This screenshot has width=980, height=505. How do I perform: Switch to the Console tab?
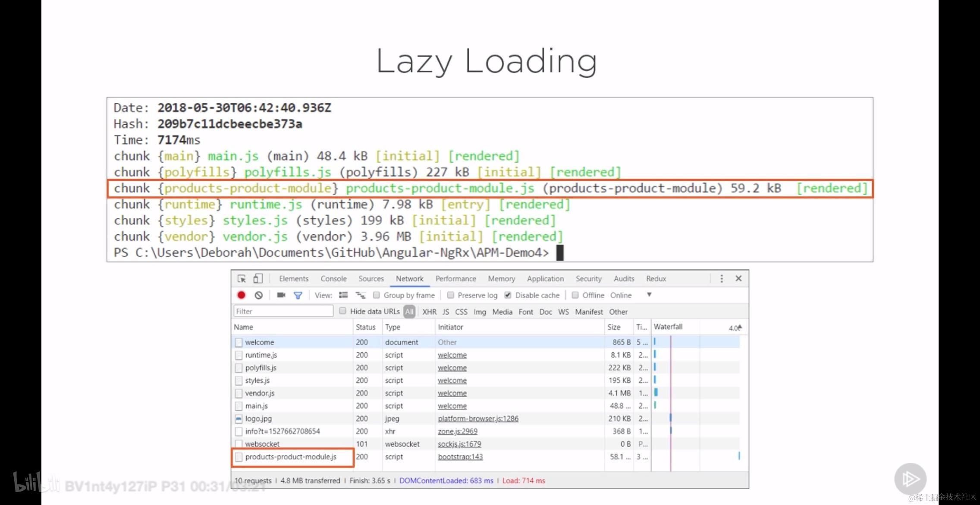(x=333, y=279)
